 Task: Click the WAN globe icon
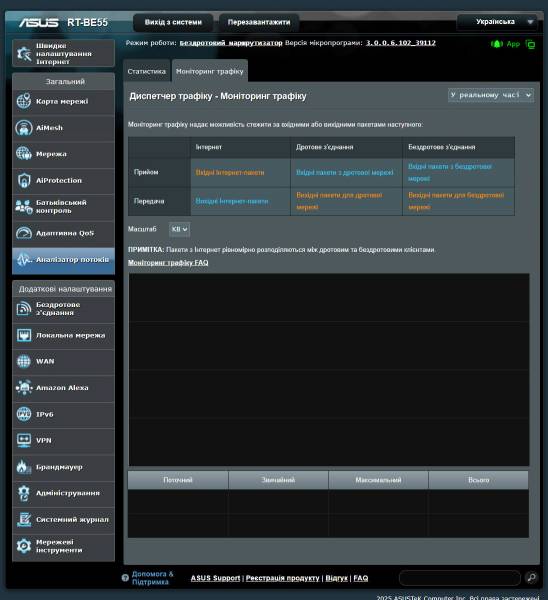coord(24,361)
